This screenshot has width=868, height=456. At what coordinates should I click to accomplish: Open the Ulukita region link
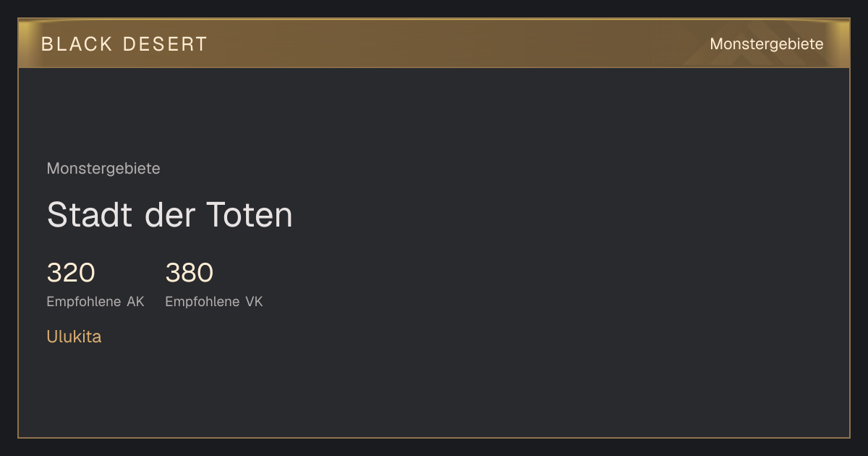[x=74, y=337]
